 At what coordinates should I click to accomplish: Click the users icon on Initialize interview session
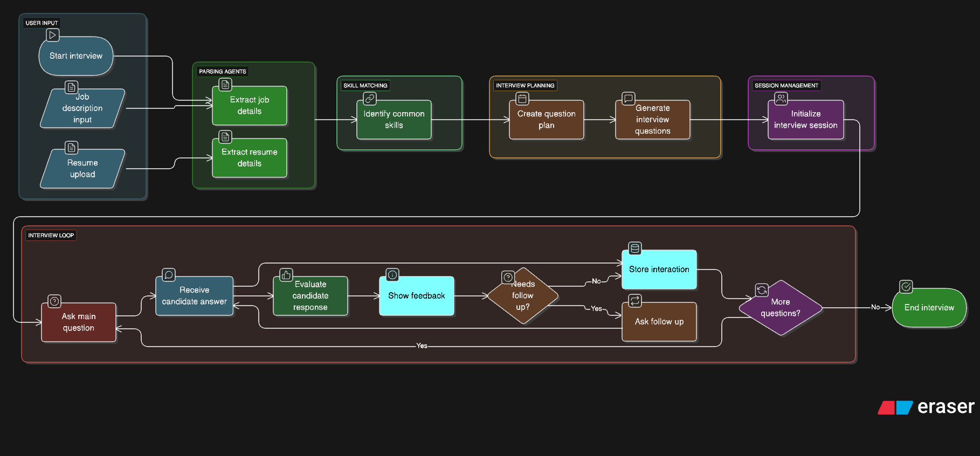(x=781, y=99)
